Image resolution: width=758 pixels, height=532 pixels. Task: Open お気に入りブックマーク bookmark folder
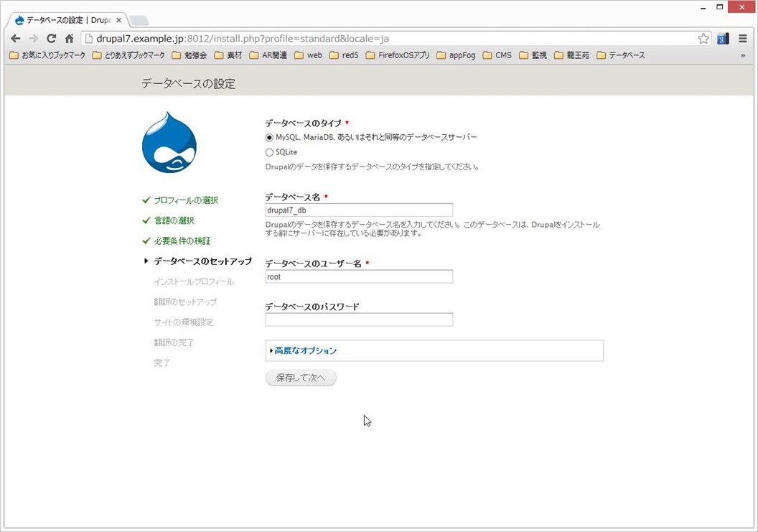(x=47, y=55)
